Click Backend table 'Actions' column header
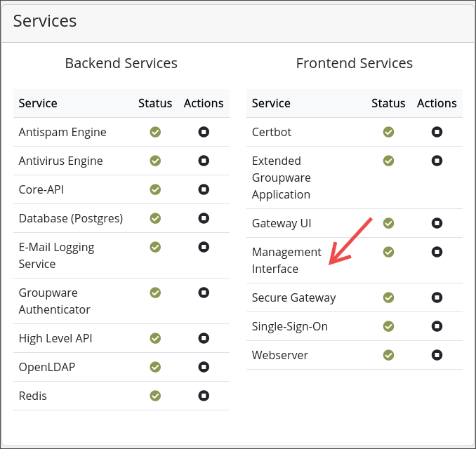Viewport: 476px width, 449px height. click(204, 103)
